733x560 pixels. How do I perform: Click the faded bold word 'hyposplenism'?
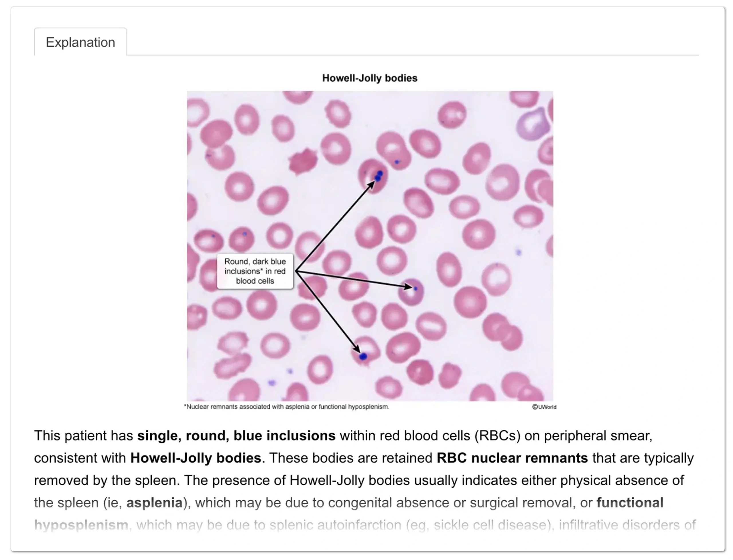pyautogui.click(x=81, y=525)
